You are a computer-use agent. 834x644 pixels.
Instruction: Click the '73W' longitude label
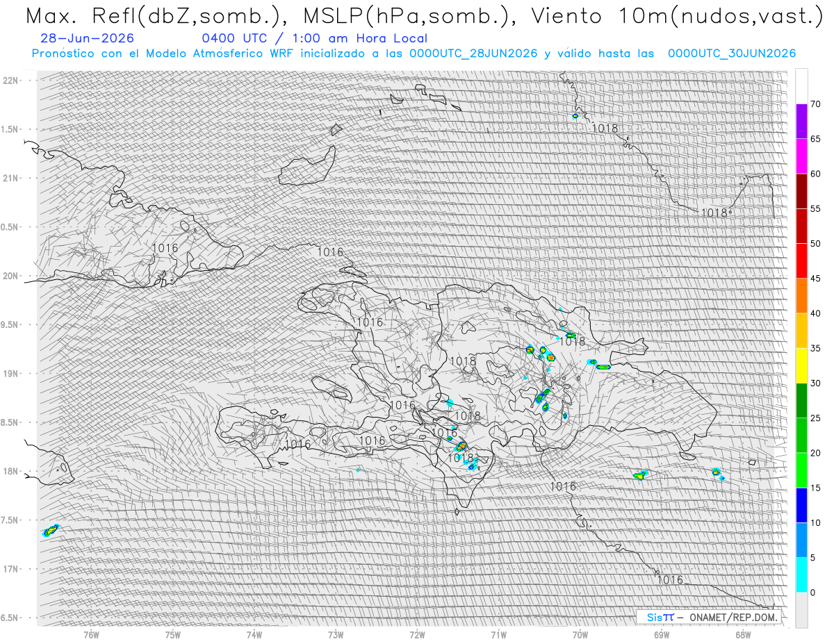336,635
